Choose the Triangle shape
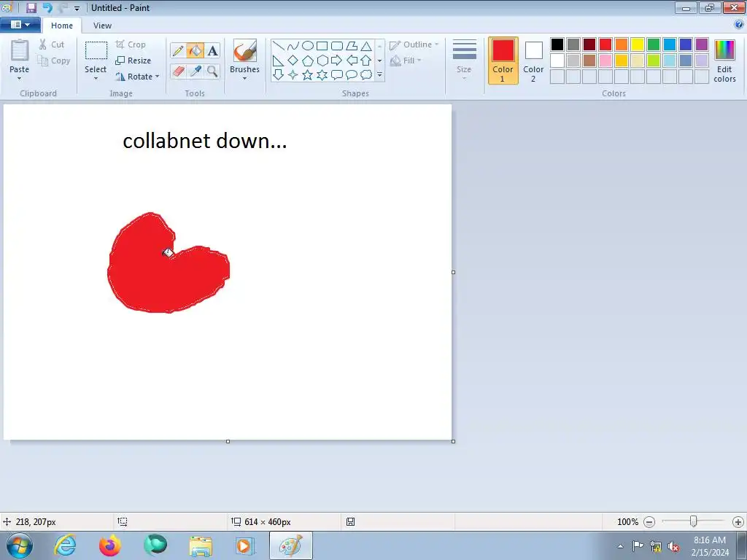 366,46
